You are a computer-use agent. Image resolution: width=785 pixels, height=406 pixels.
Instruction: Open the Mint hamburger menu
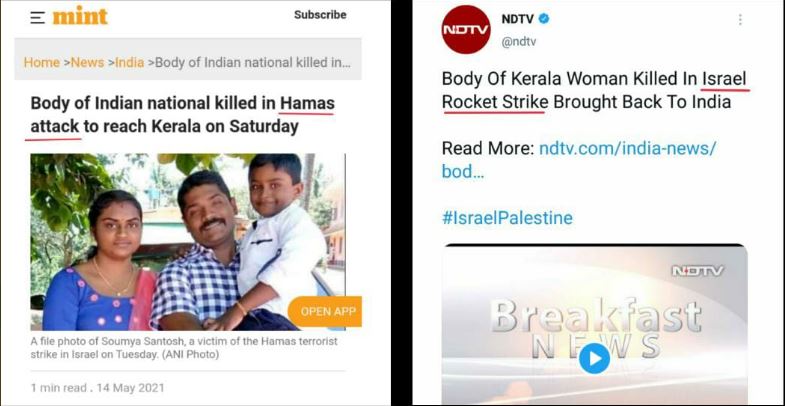[x=37, y=18]
